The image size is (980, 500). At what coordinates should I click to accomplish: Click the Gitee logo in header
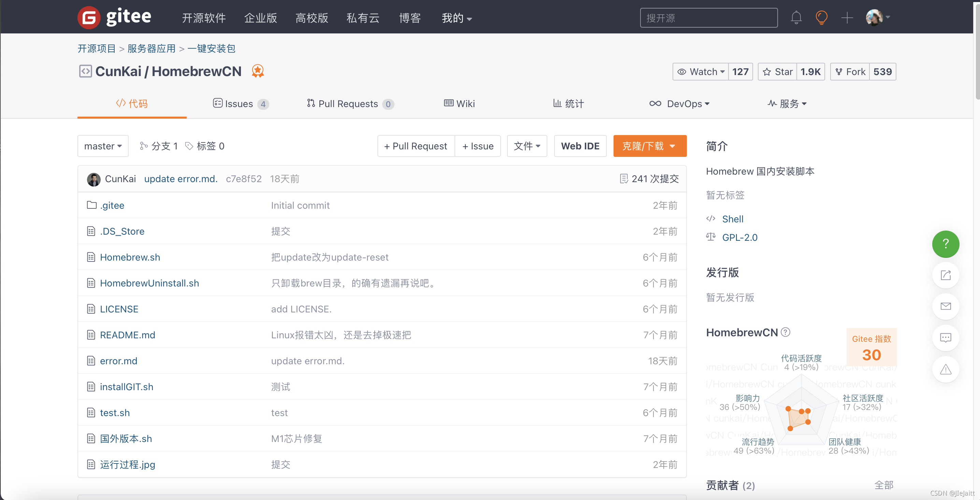pos(114,17)
